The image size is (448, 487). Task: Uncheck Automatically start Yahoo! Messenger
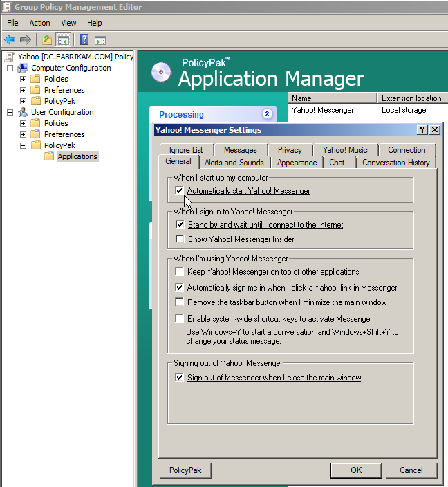[179, 190]
